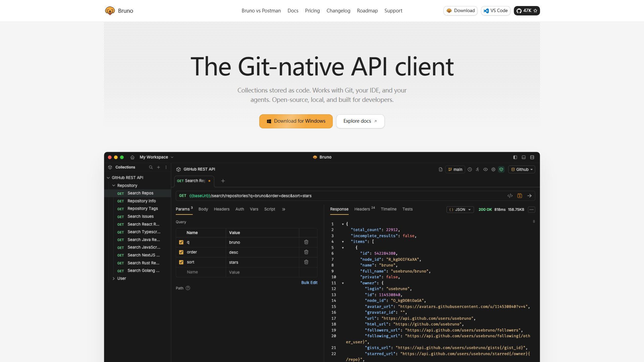Fold the owner object on line 11
Viewport: 644px width, 362px height.
pos(343,283)
